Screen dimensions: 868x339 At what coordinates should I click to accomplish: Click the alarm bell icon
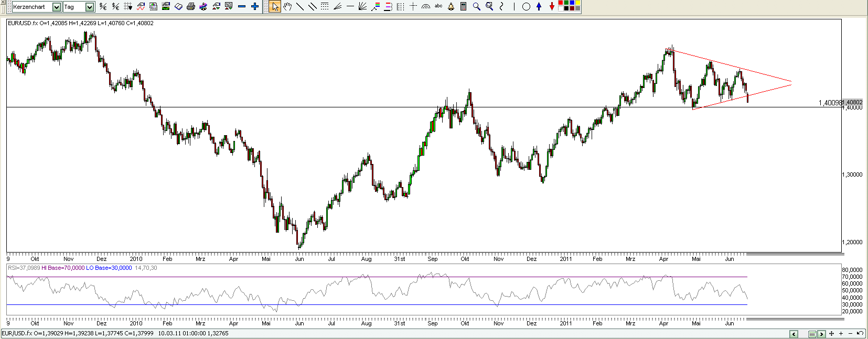(451, 7)
